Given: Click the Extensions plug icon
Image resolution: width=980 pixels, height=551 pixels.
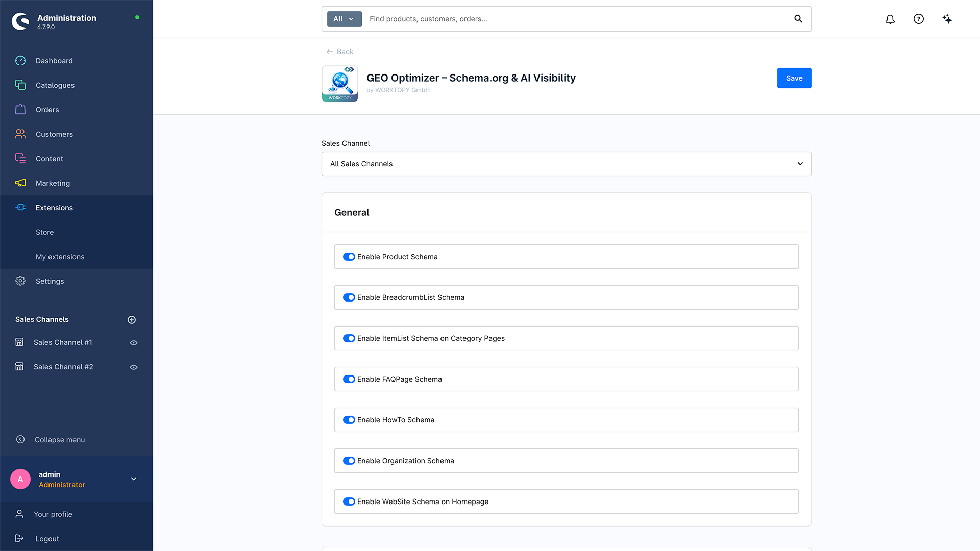Looking at the screenshot, I should tap(20, 208).
